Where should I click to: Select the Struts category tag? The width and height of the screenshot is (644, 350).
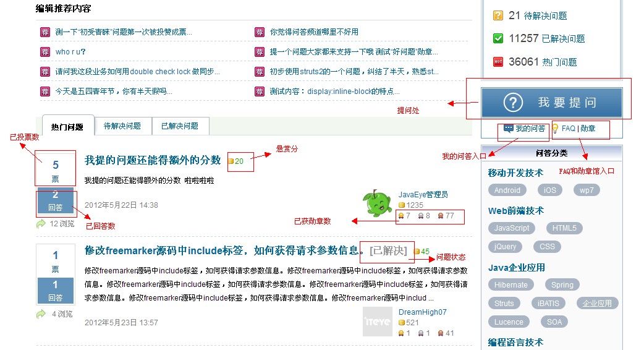[x=504, y=303]
